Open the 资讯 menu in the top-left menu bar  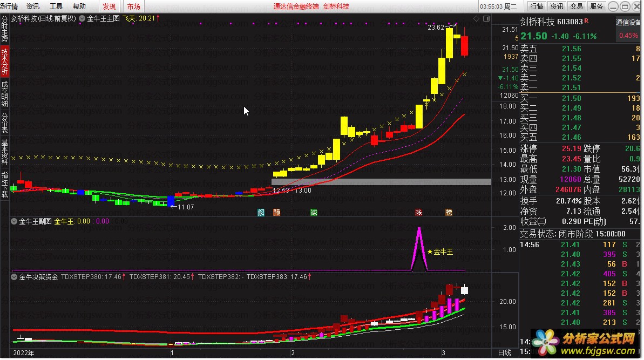[32, 6]
